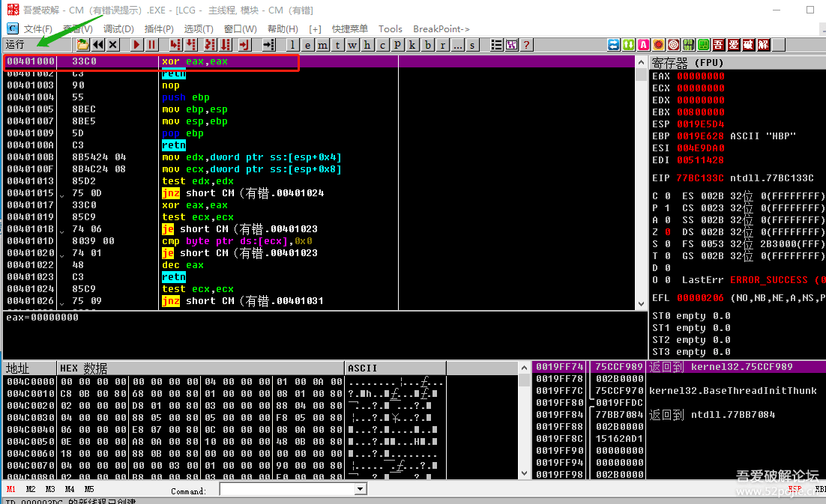The width and height of the screenshot is (826, 504).
Task: Click the Step Into toolbar icon
Action: click(175, 45)
